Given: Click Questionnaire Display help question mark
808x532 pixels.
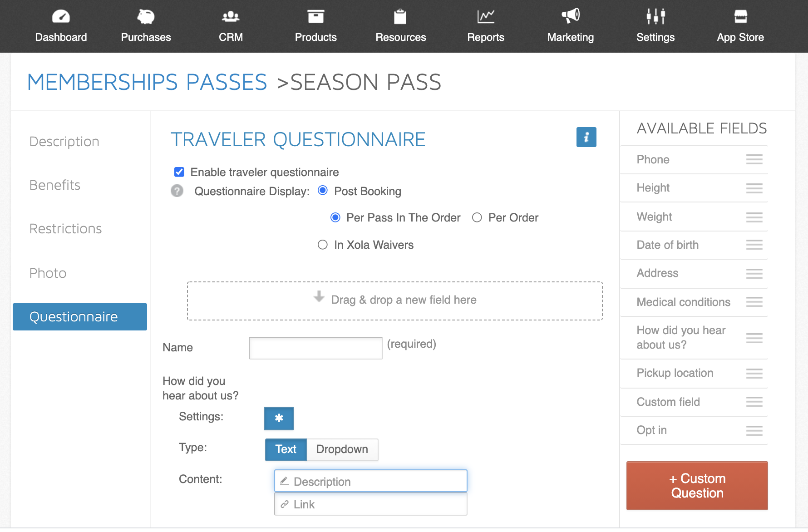Looking at the screenshot, I should click(x=177, y=191).
